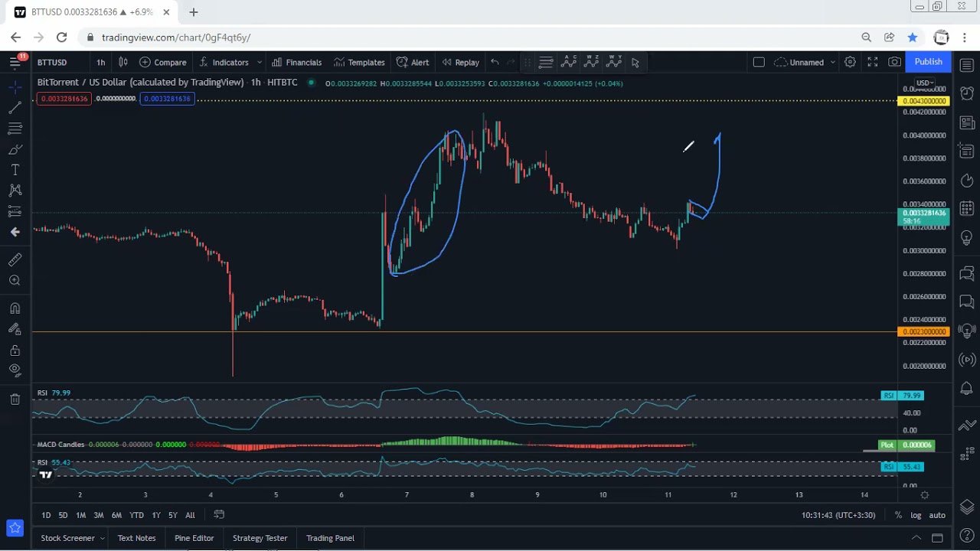Change the 1h interval selector
The width and height of the screenshot is (980, 551).
100,62
